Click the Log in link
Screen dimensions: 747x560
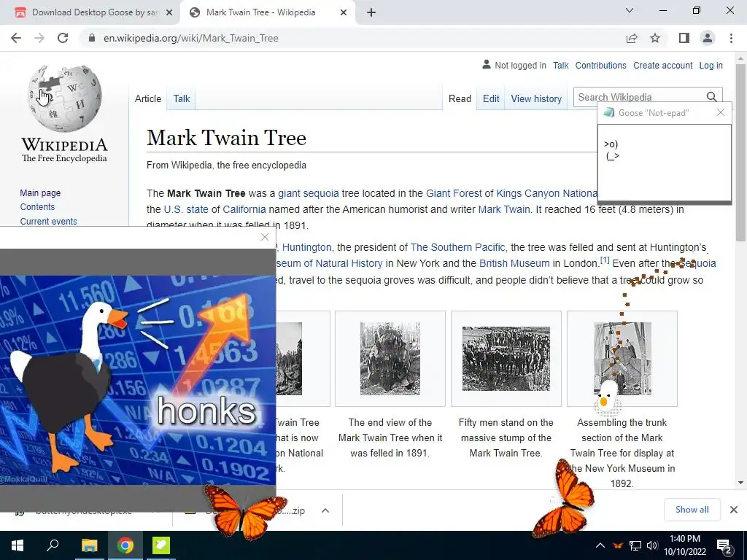click(x=711, y=65)
